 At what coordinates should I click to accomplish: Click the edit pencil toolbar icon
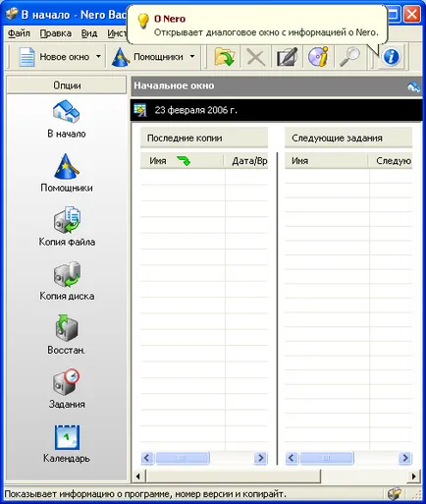pos(288,57)
